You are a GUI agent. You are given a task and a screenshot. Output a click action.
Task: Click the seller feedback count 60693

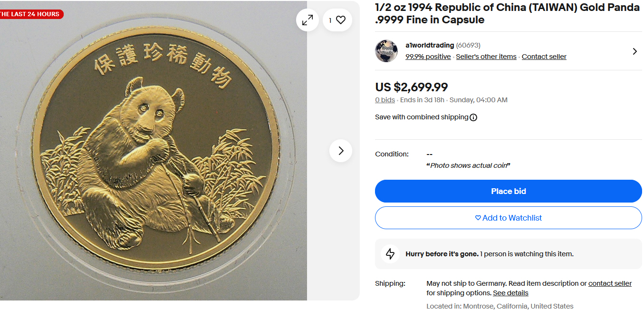468,45
